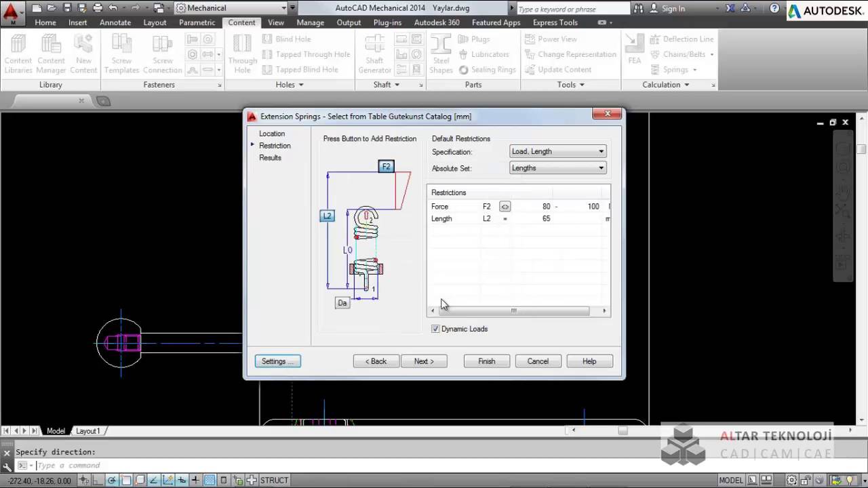This screenshot has width=868, height=488.
Task: Select the Lubricators tool
Action: click(484, 54)
